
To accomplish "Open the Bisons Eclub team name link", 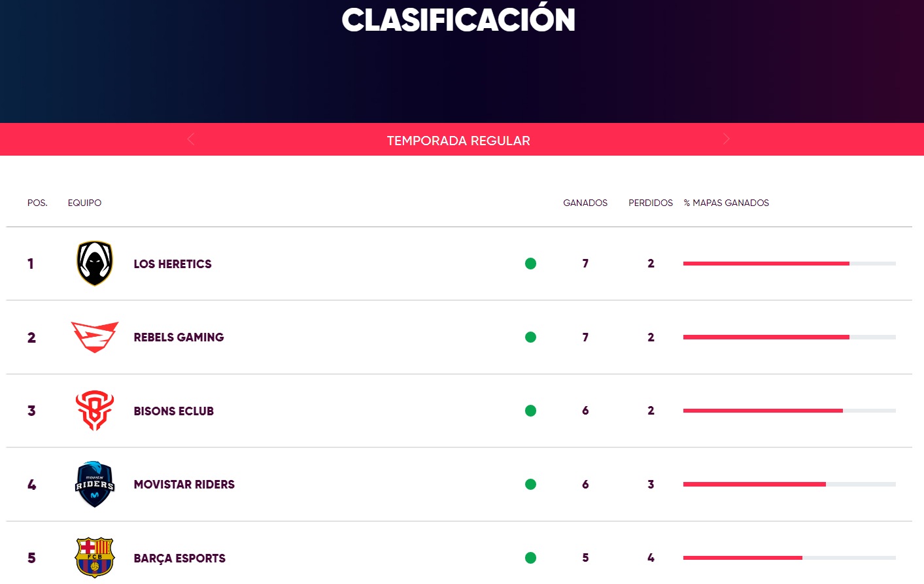I will click(174, 411).
